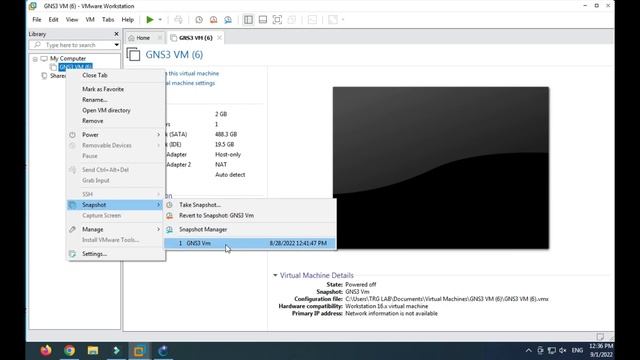Expand the Power submenu
Screen dimensions: 640x360
tap(116, 135)
